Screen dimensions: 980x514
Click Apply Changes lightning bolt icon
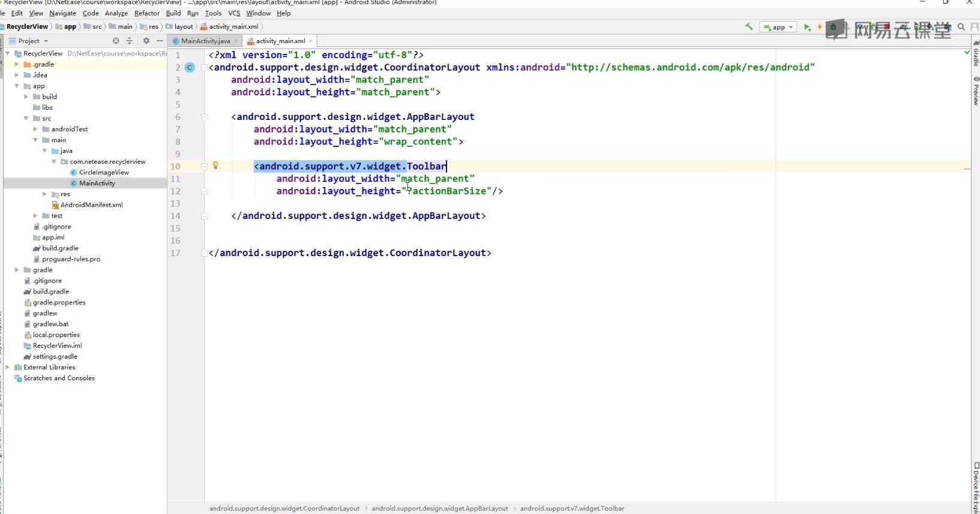point(819,27)
